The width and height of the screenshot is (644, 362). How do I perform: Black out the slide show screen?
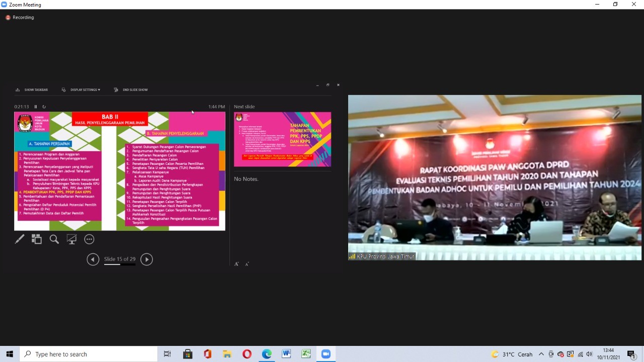[x=71, y=239]
